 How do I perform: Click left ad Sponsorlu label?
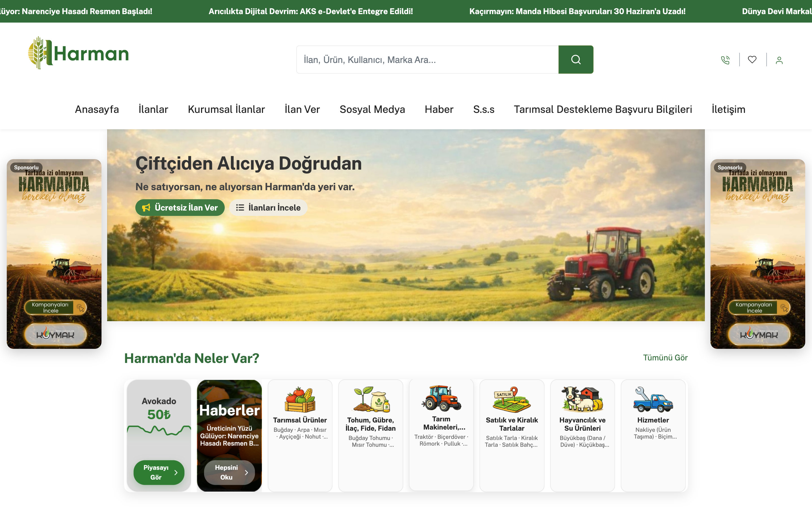tap(26, 167)
